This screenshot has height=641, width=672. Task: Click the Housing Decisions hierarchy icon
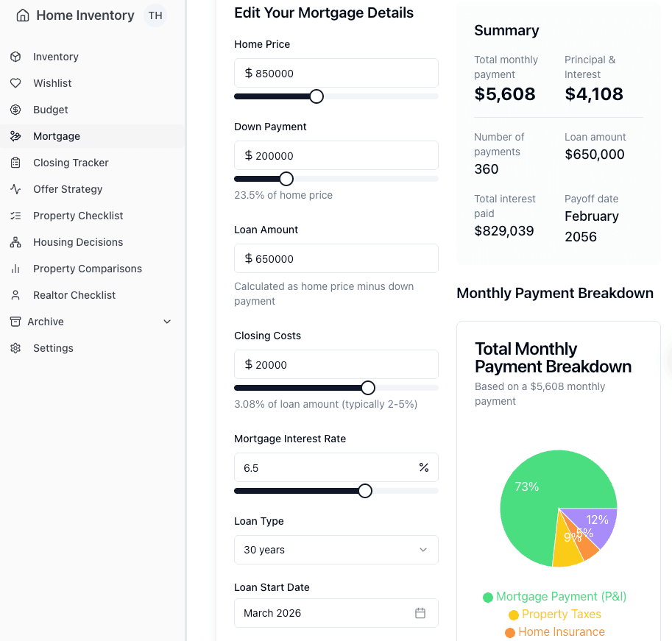[15, 242]
